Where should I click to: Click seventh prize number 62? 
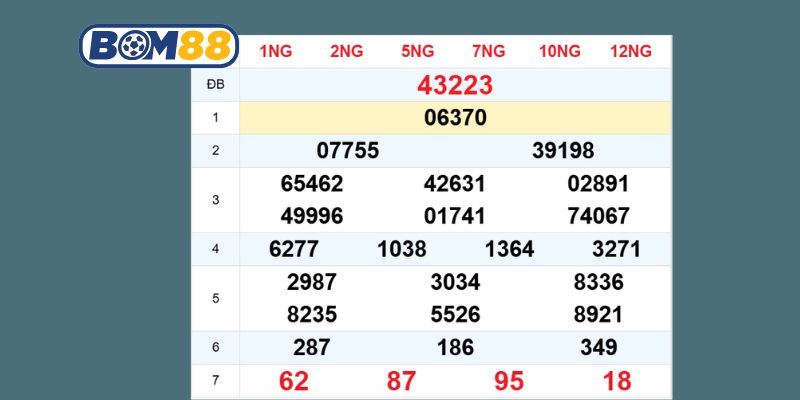[294, 382]
